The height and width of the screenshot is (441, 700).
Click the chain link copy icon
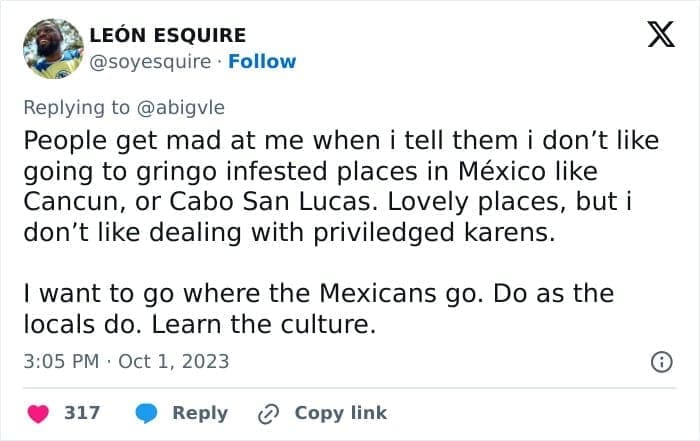(x=268, y=412)
